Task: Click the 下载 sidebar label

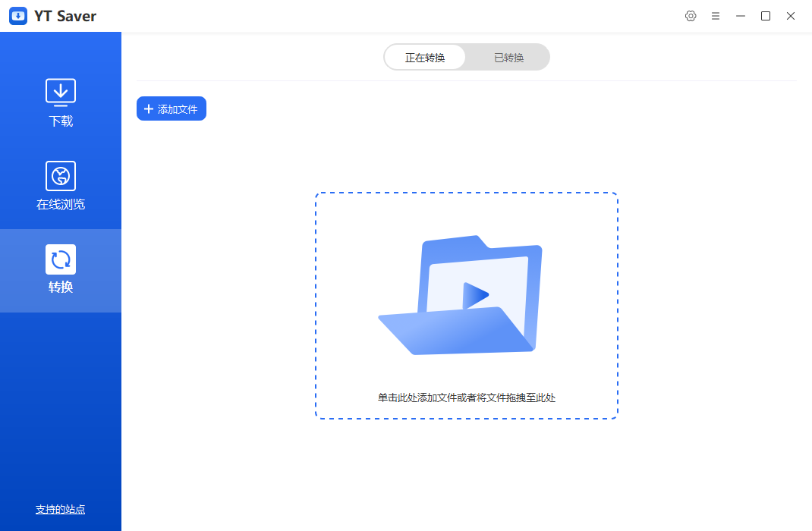Action: coord(61,121)
